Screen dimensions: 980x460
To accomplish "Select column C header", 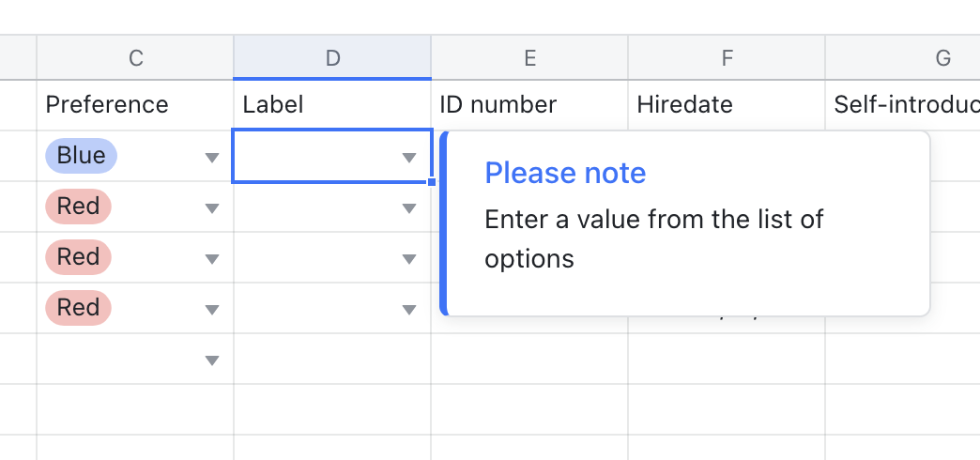I will (136, 58).
